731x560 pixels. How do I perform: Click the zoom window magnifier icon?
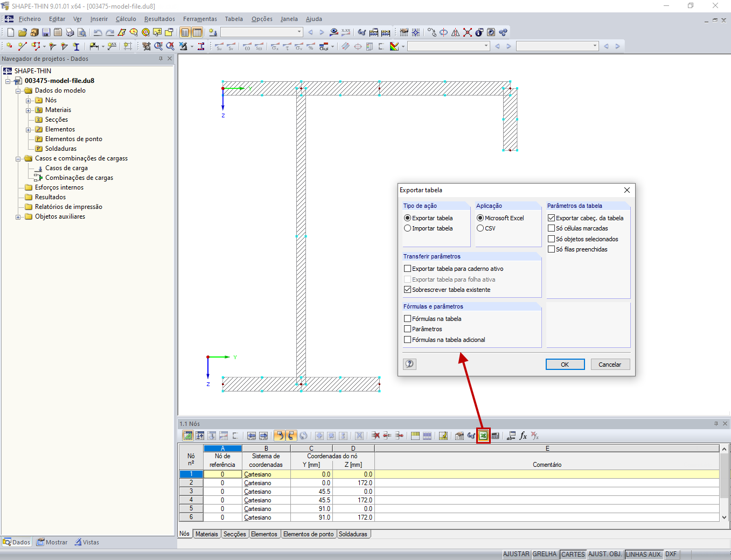[x=158, y=46]
